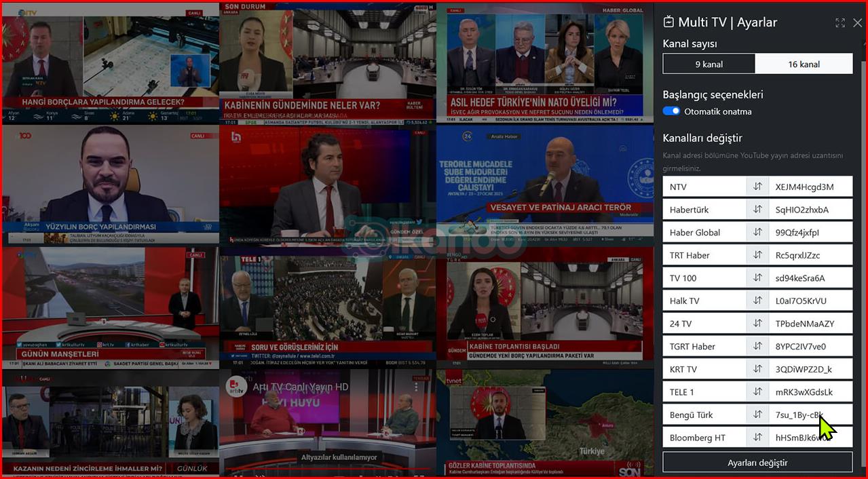
Task: Click swap arrows icon next to TGRT Haber
Action: click(757, 346)
